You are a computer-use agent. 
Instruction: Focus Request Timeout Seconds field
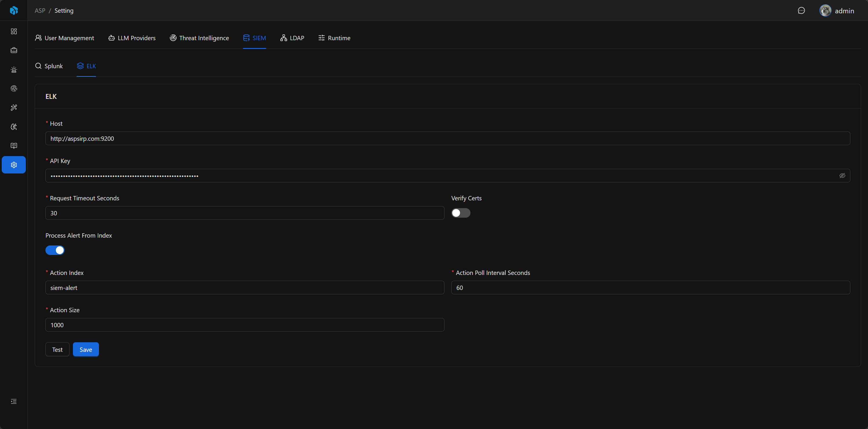(x=244, y=213)
